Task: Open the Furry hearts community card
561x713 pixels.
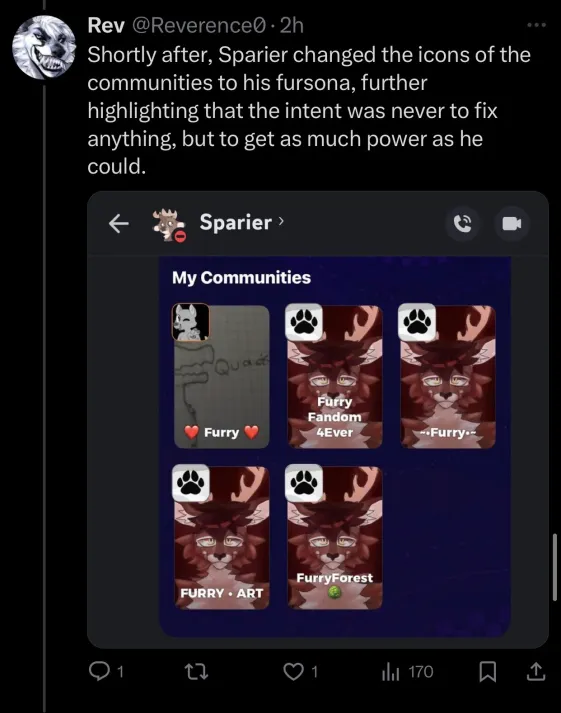Action: 221,377
